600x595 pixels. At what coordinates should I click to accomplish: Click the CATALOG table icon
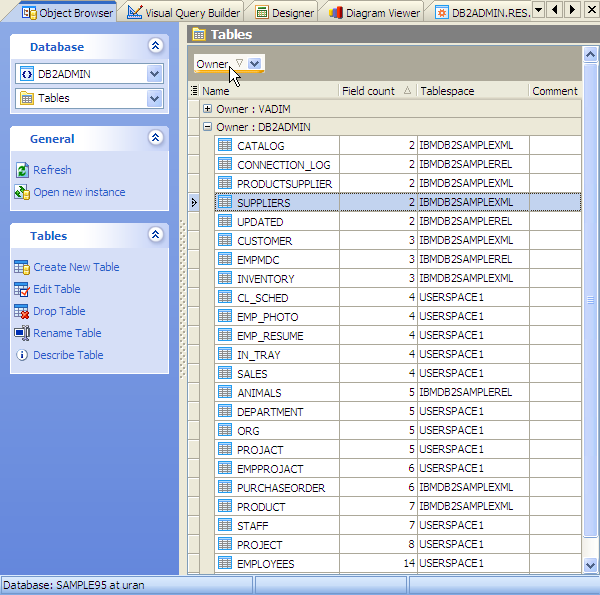[x=225, y=145]
